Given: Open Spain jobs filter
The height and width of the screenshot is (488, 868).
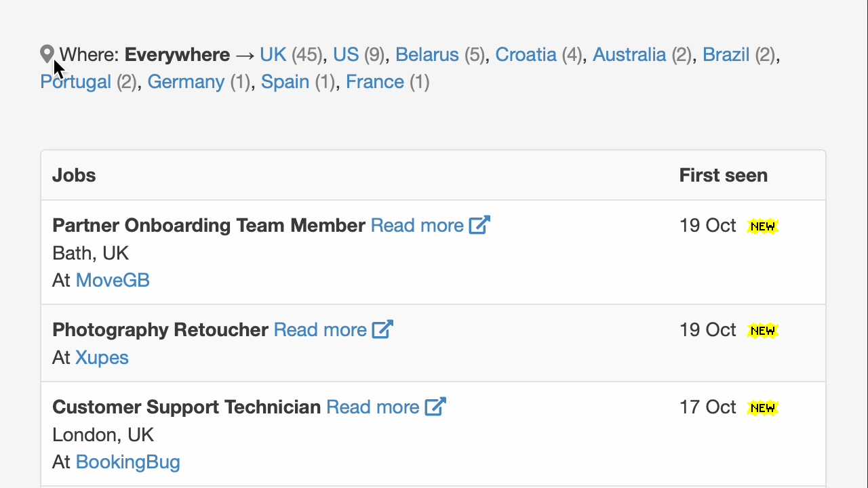Looking at the screenshot, I should (285, 82).
